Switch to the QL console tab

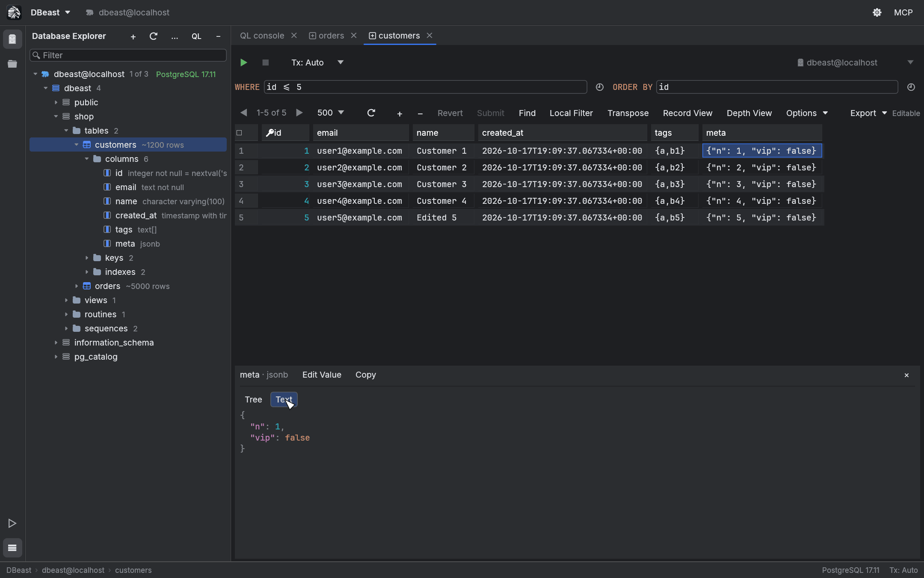262,36
